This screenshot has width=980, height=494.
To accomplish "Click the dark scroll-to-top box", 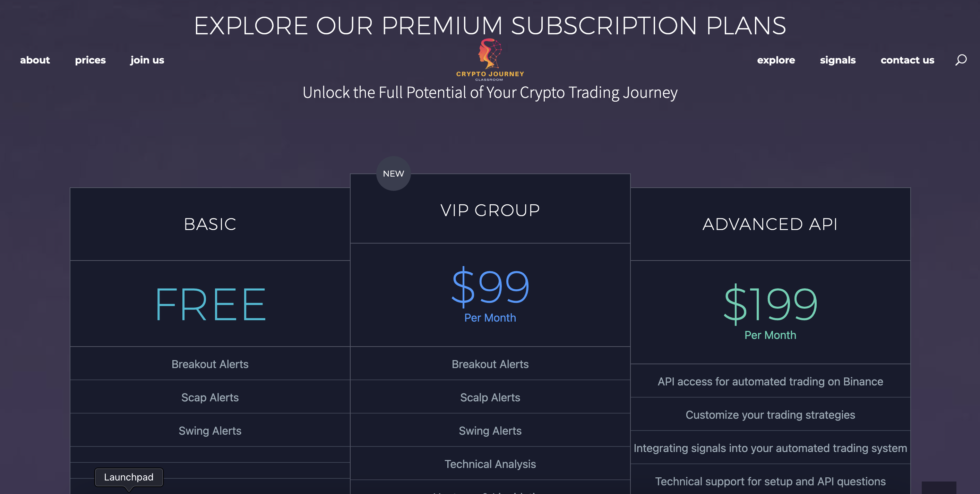I will pyautogui.click(x=938, y=487).
